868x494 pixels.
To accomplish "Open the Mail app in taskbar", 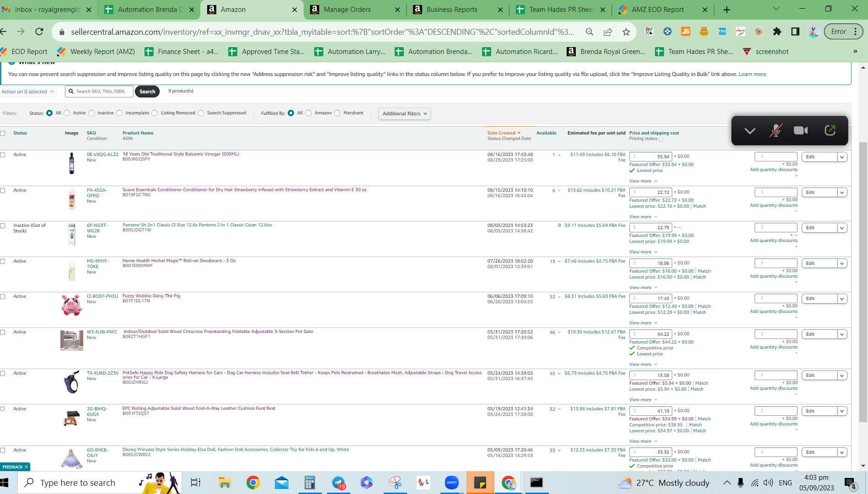I will (x=281, y=483).
